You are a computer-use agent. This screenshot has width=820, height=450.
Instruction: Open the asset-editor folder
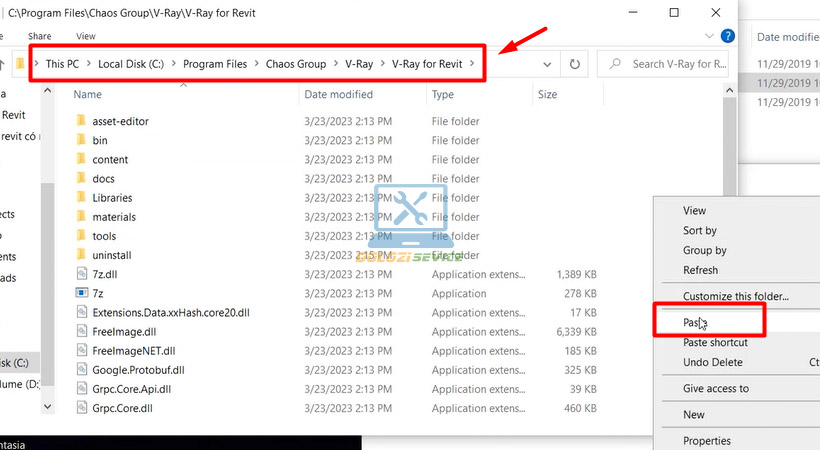coord(120,121)
